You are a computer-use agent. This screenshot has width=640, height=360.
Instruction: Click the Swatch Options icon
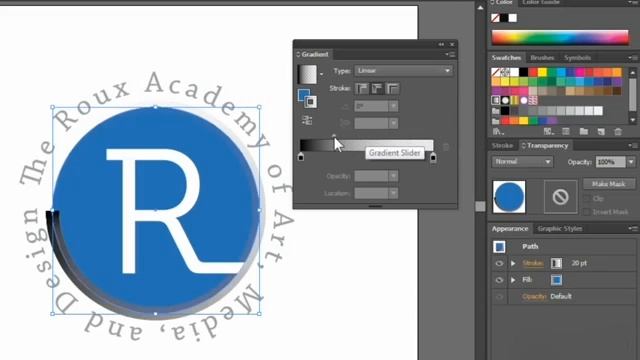pos(566,131)
